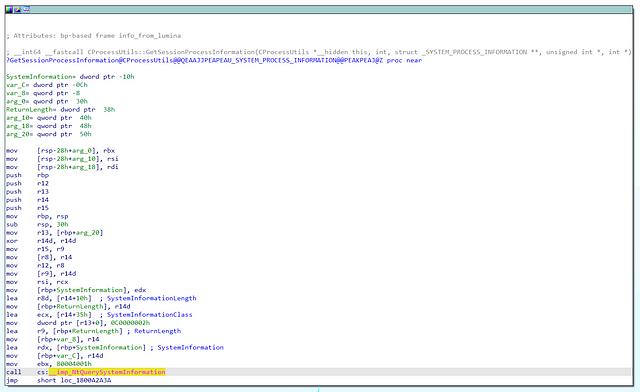Click the 'sub rsp, 30h' instruction
Viewport: 640px width, 392px height.
pos(37,225)
